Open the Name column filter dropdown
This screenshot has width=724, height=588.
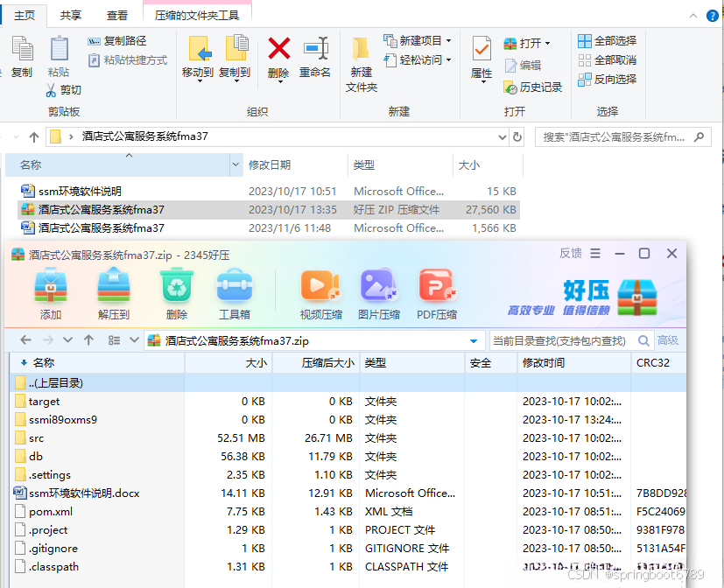[x=235, y=164]
